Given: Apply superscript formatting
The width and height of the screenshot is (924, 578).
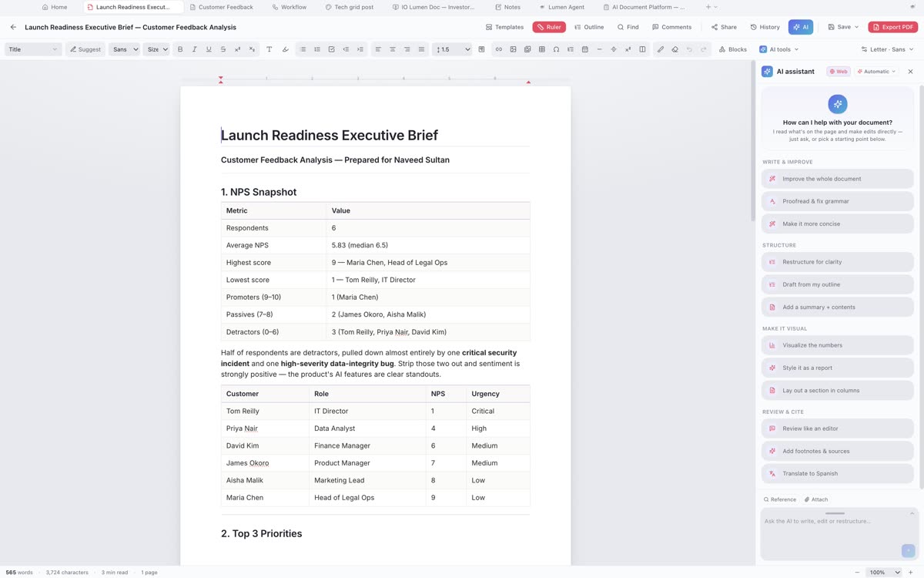Looking at the screenshot, I should click(x=237, y=49).
